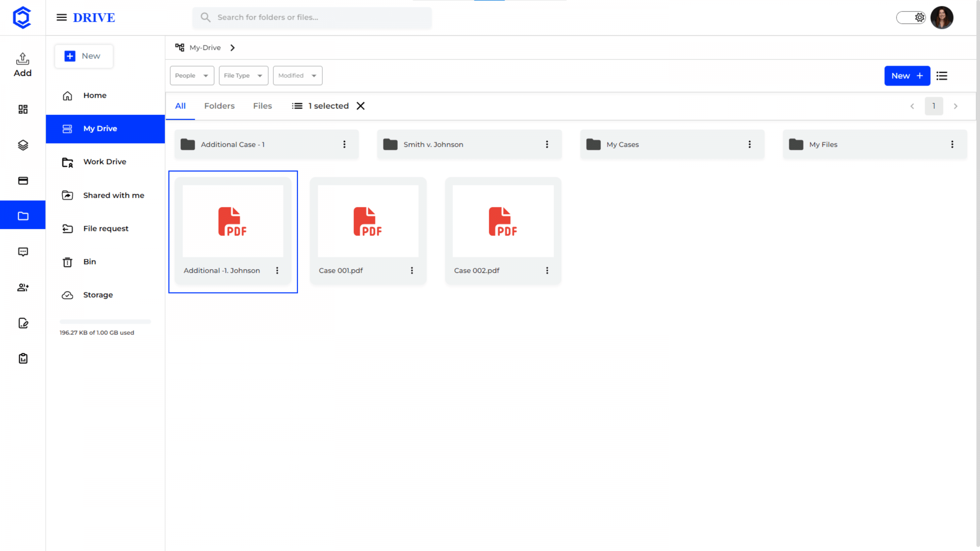
Task: Clear the selection with the X icon
Action: pos(361,106)
